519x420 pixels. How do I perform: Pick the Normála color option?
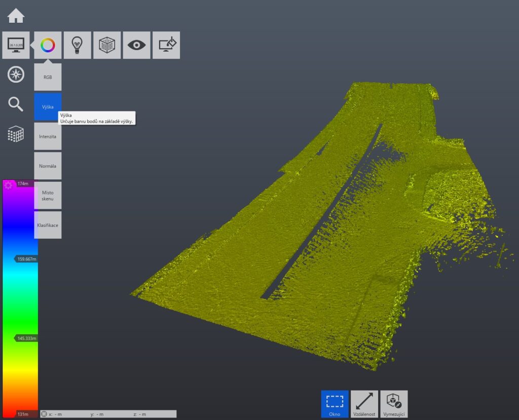tap(48, 166)
